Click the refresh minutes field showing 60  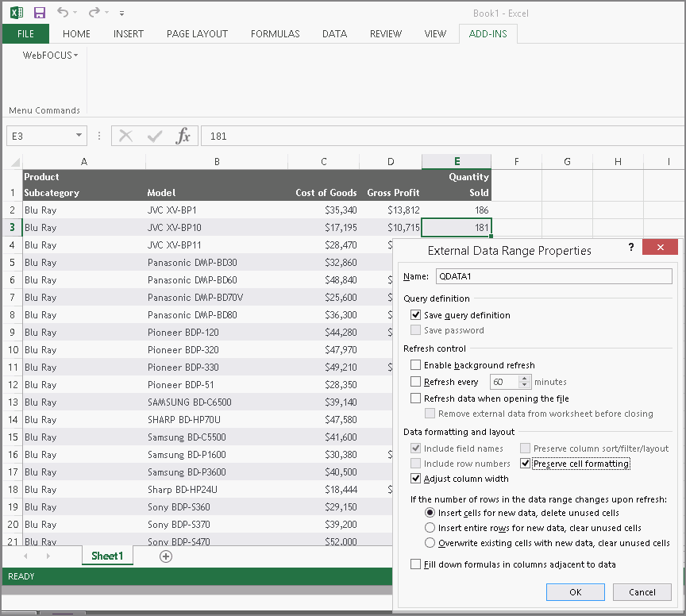coord(504,382)
